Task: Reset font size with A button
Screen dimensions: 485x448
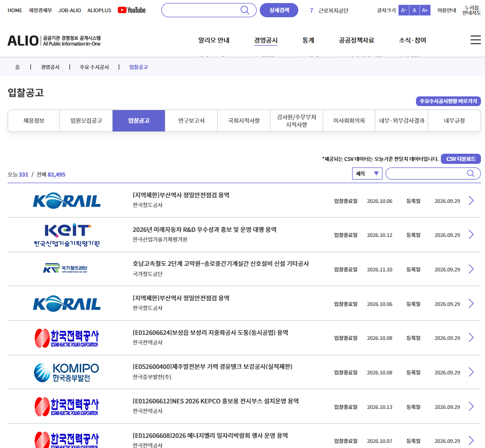Action: [414, 10]
